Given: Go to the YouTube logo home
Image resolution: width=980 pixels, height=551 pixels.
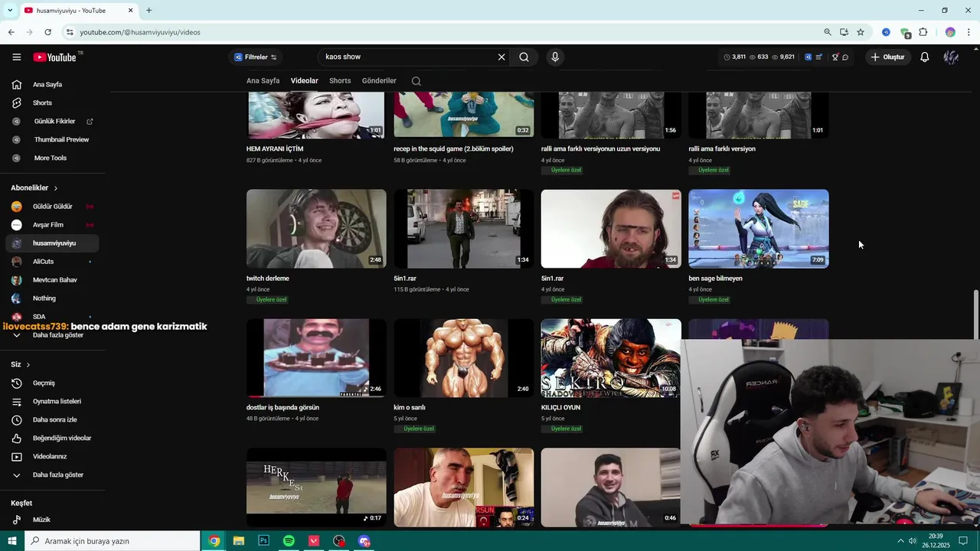Looking at the screenshot, I should coord(54,57).
